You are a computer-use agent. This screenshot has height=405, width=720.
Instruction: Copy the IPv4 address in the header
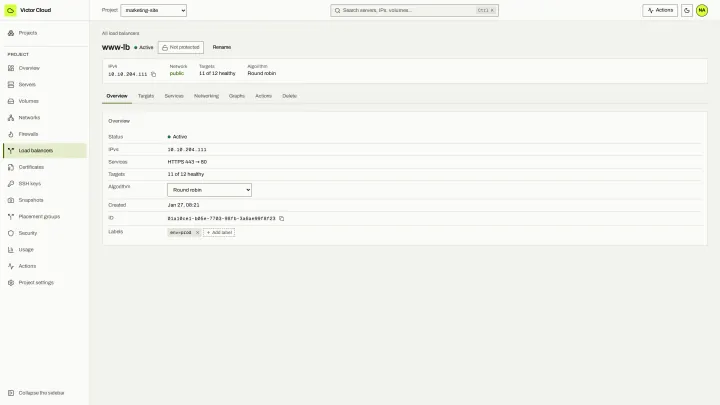pos(153,74)
